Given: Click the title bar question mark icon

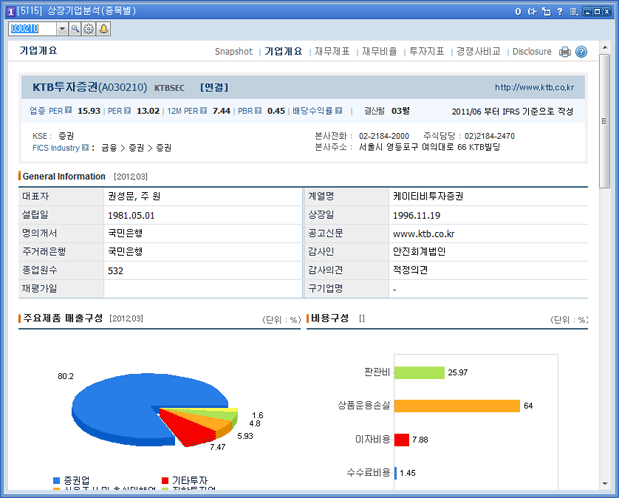Looking at the screenshot, I should coord(558,10).
